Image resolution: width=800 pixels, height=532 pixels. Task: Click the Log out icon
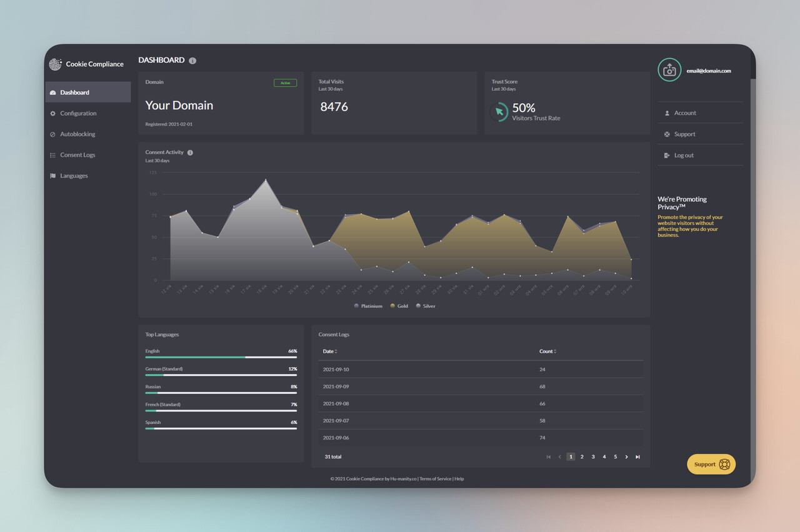[x=667, y=155]
